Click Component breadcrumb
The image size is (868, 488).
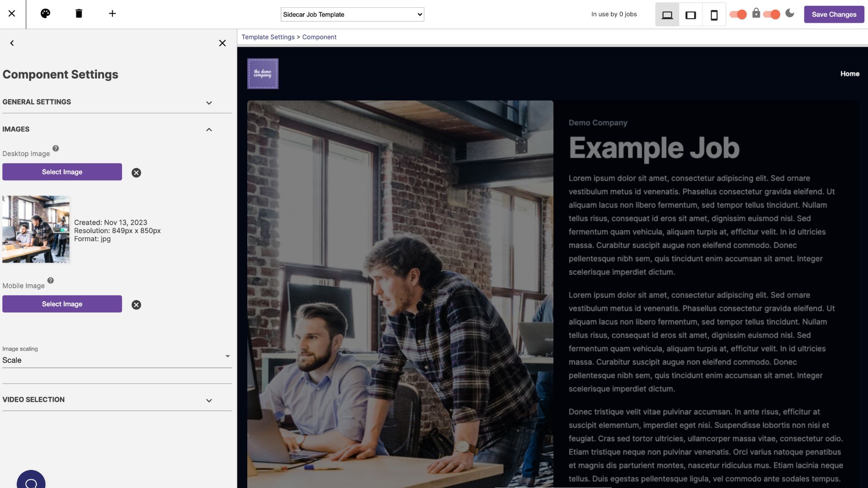coord(319,37)
